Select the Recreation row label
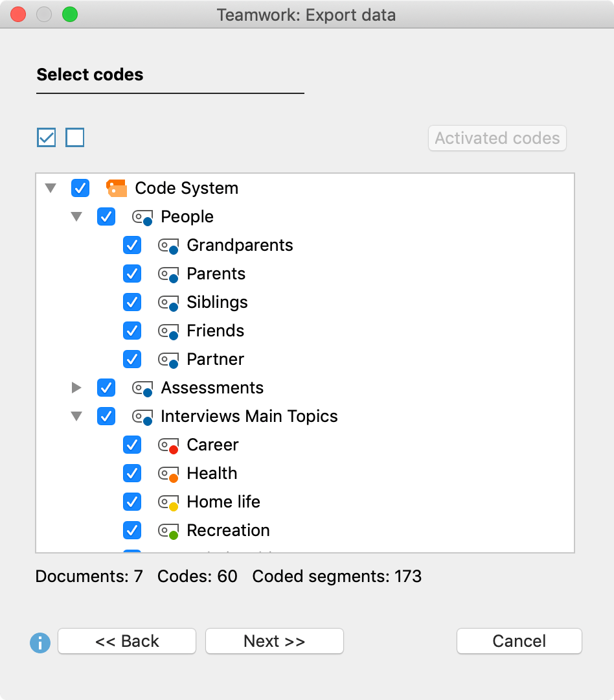The width and height of the screenshot is (614, 700). point(228,531)
